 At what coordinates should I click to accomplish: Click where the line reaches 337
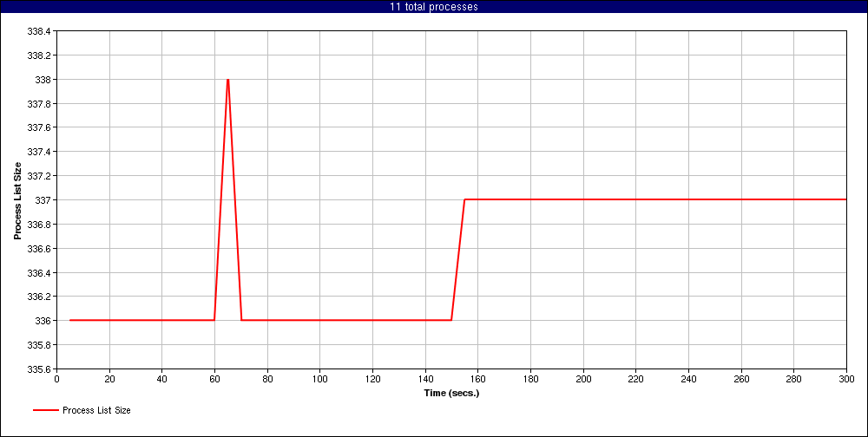pyautogui.click(x=465, y=199)
